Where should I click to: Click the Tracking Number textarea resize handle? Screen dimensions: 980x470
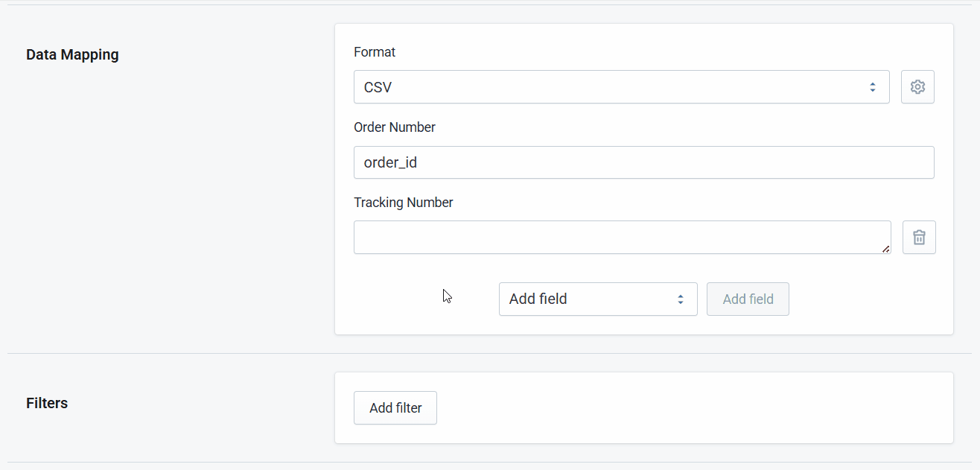[888, 250]
